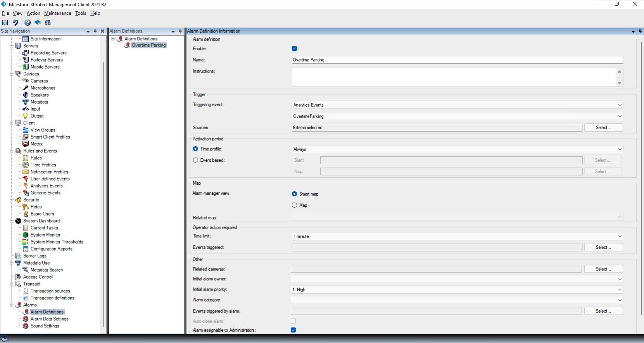Open the Help menu
The height and width of the screenshot is (343, 644).
(x=95, y=13)
